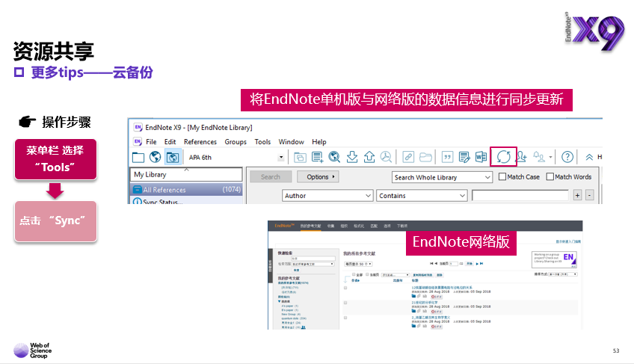Switch to 我的参考文献 tab in EndNote web
This screenshot has width=634, height=364.
pos(310,226)
